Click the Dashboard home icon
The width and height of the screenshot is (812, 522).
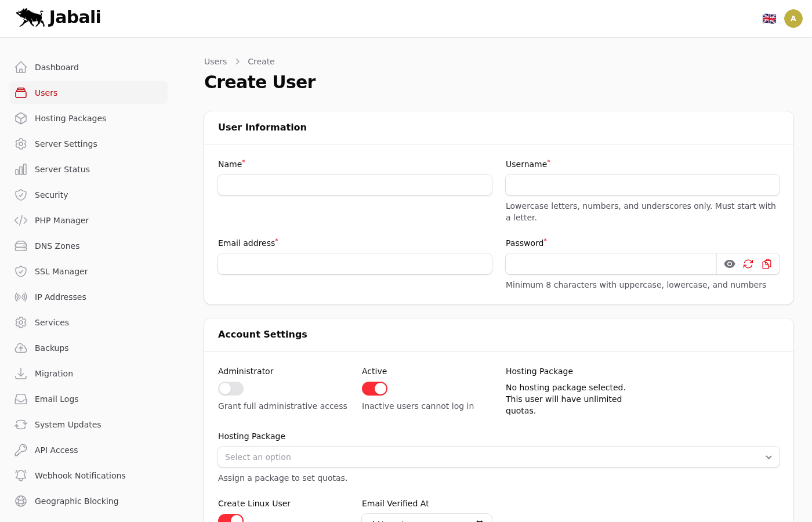click(21, 67)
